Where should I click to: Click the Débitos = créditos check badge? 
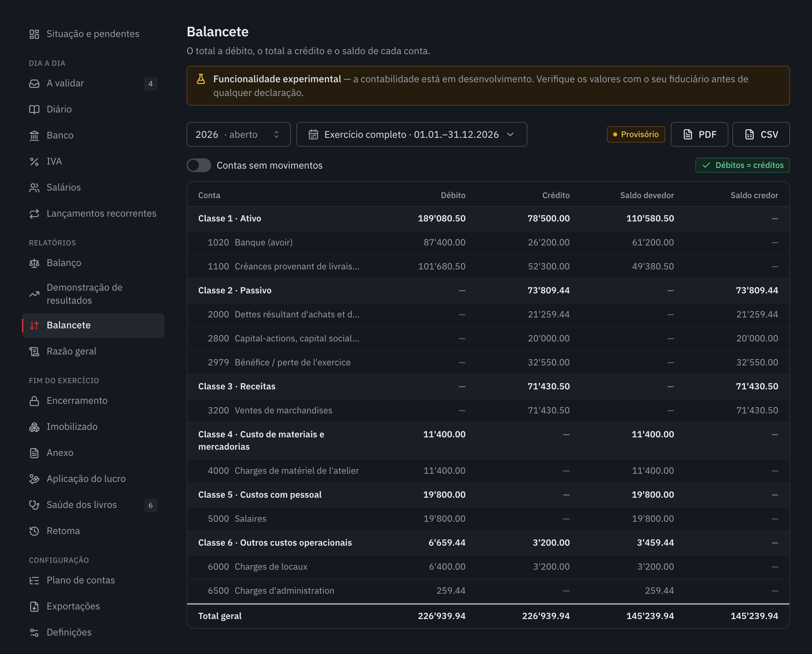743,165
